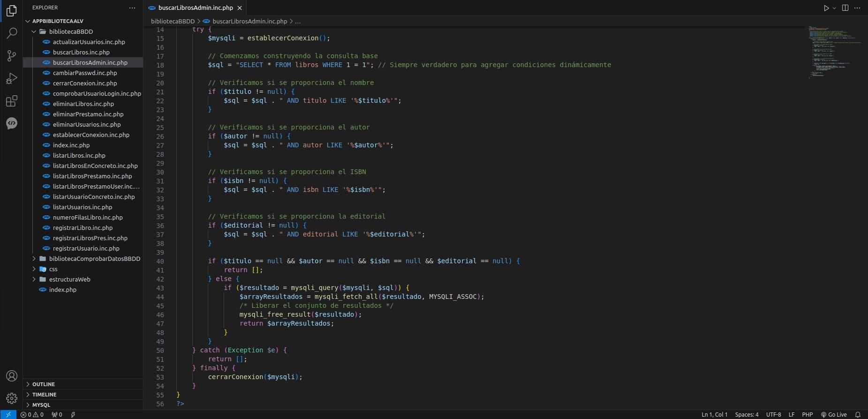The image size is (868, 419).
Task: Open the Explorer view in activity bar
Action: point(11,10)
